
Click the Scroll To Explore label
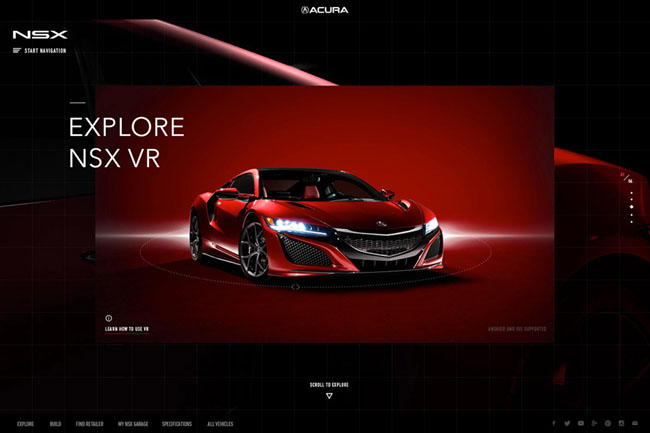pyautogui.click(x=329, y=385)
